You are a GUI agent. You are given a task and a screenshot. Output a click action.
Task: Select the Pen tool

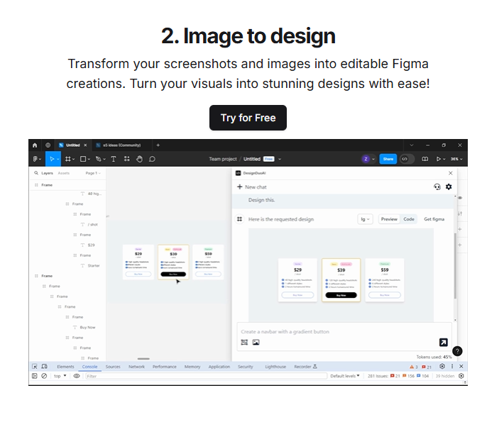tap(100, 159)
